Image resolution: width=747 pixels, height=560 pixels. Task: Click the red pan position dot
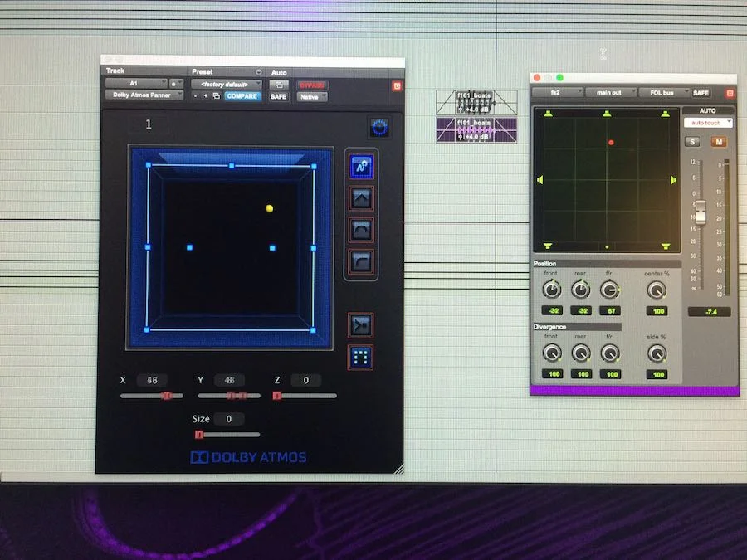[x=611, y=142]
